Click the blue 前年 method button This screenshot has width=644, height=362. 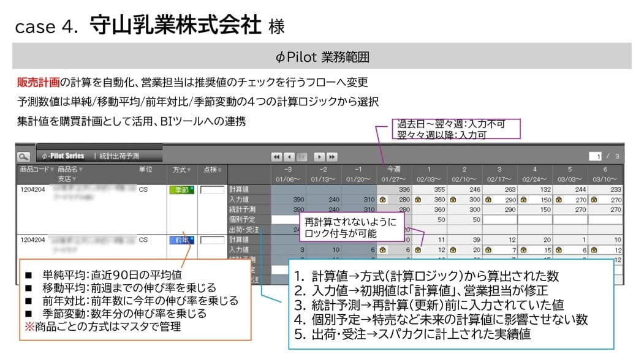(x=181, y=241)
